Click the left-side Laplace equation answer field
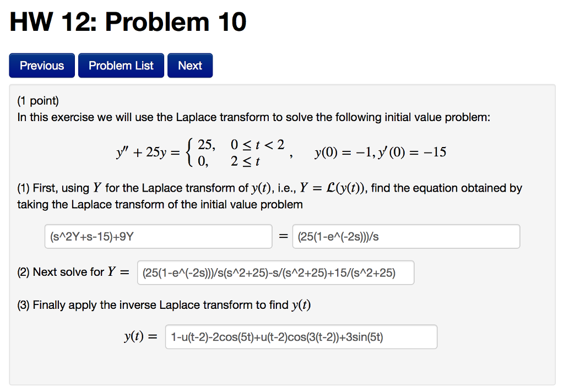564x392 pixels. point(158,236)
